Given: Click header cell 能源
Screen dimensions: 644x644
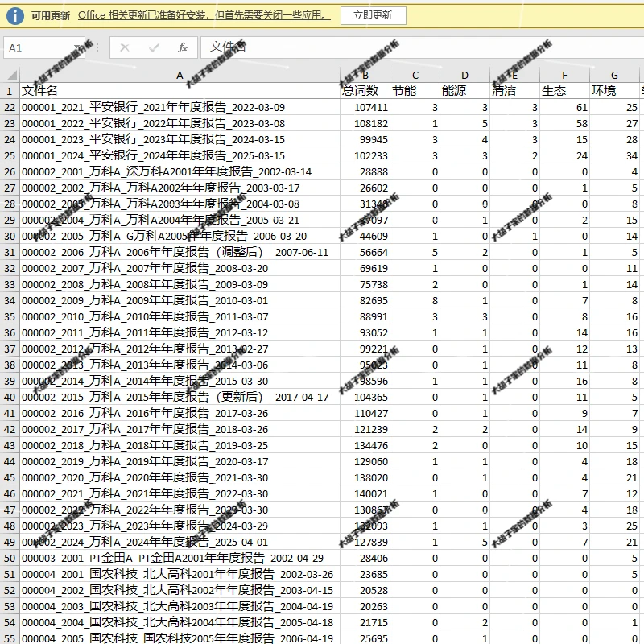Looking at the screenshot, I should (465, 91).
